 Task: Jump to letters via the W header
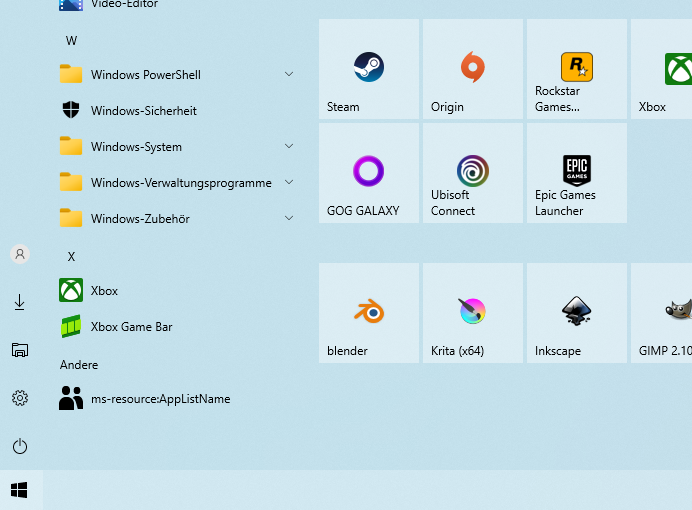point(71,41)
